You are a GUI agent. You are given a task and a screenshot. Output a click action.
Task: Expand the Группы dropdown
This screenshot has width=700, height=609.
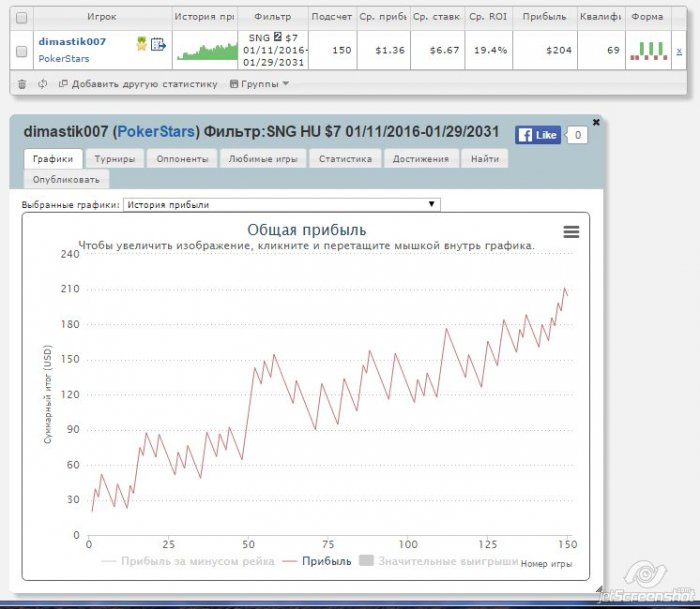(259, 84)
